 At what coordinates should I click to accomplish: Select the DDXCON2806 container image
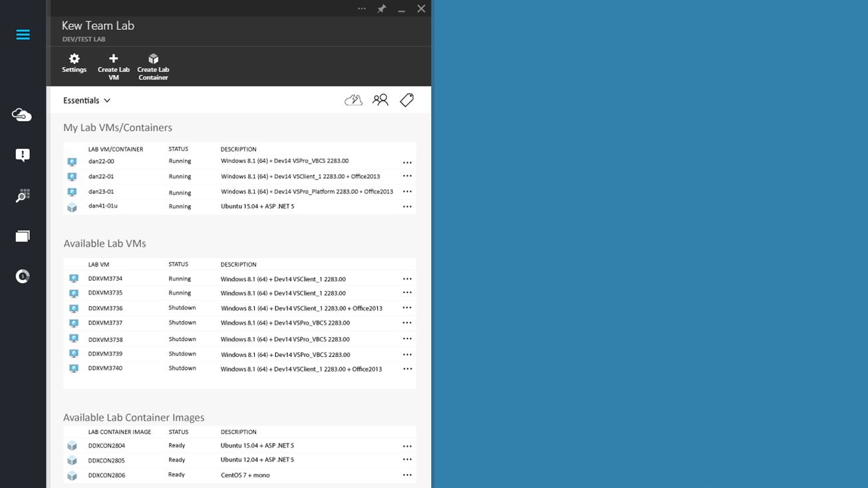[x=106, y=475]
